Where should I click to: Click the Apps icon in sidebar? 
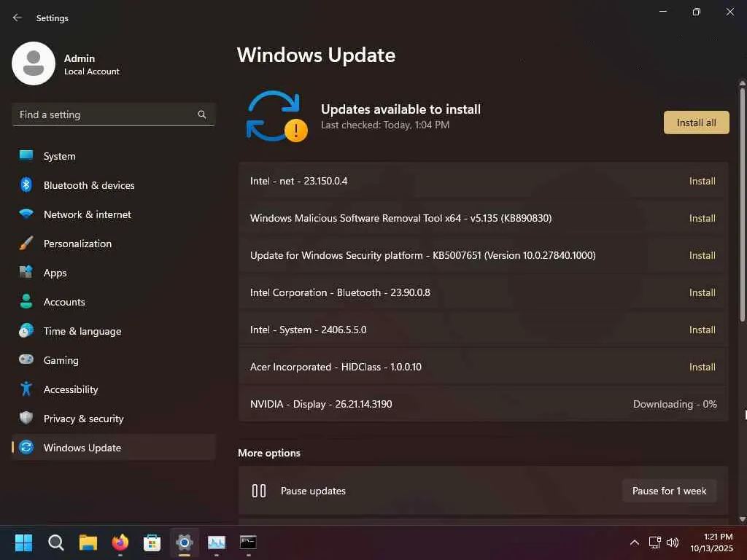coord(26,272)
